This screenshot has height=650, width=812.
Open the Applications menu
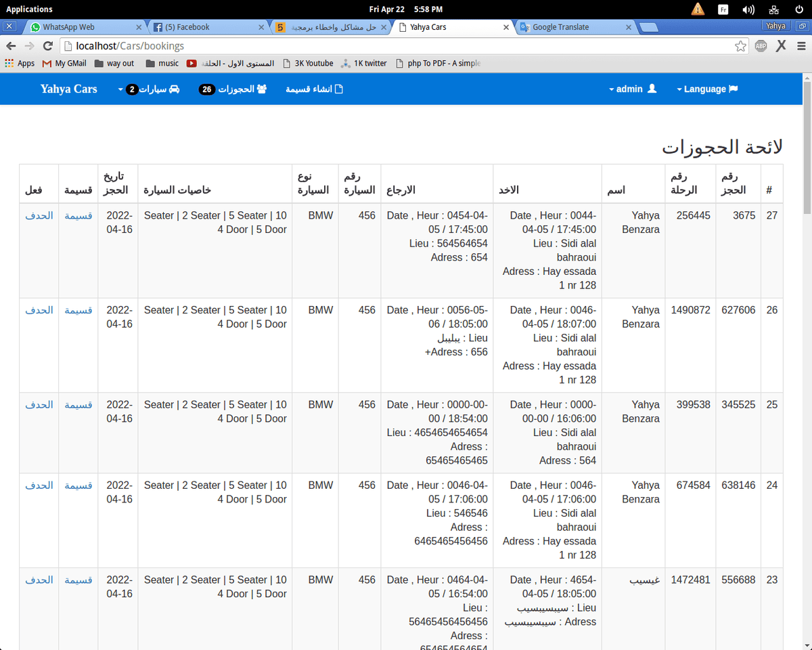[29, 9]
